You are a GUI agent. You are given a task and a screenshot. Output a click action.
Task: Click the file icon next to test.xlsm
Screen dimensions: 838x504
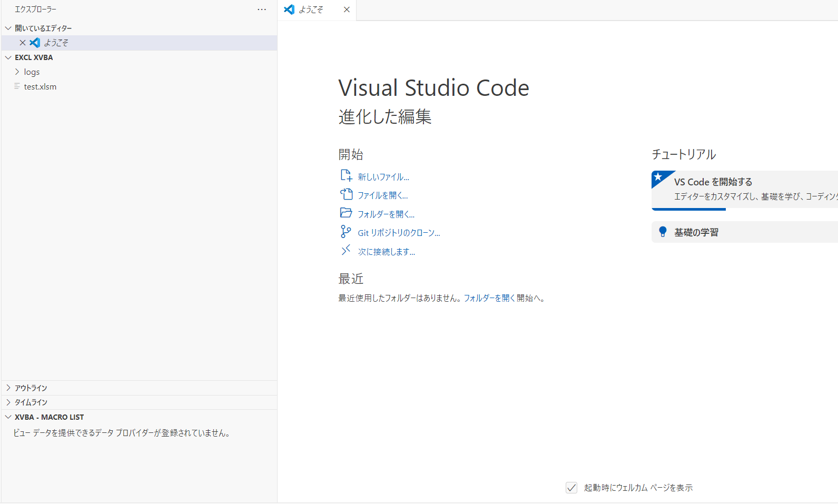pyautogui.click(x=17, y=86)
